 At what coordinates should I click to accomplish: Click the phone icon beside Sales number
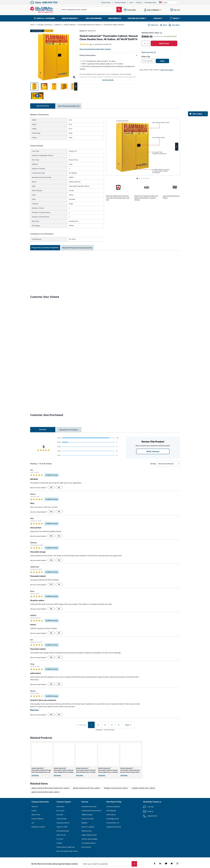pyautogui.click(x=32, y=2)
